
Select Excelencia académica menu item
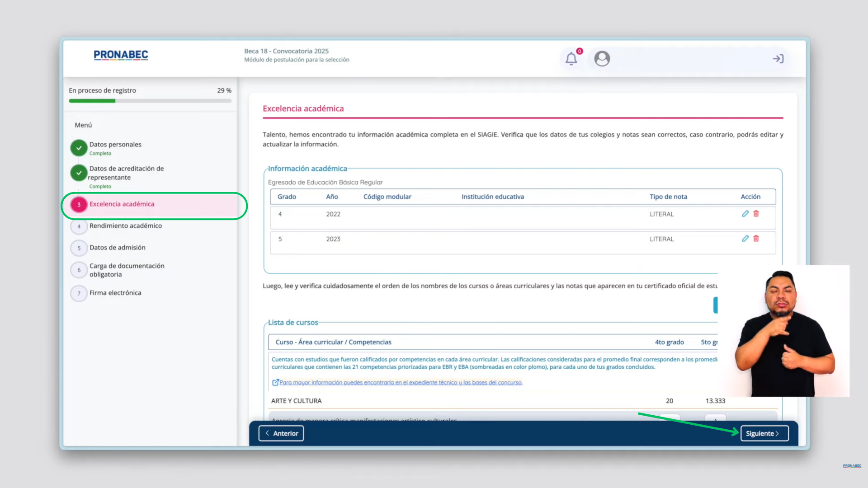pos(122,204)
